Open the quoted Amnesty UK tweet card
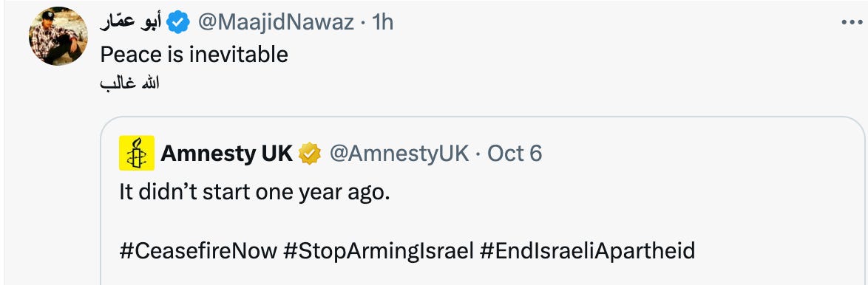This screenshot has width=868, height=285. [x=482, y=201]
